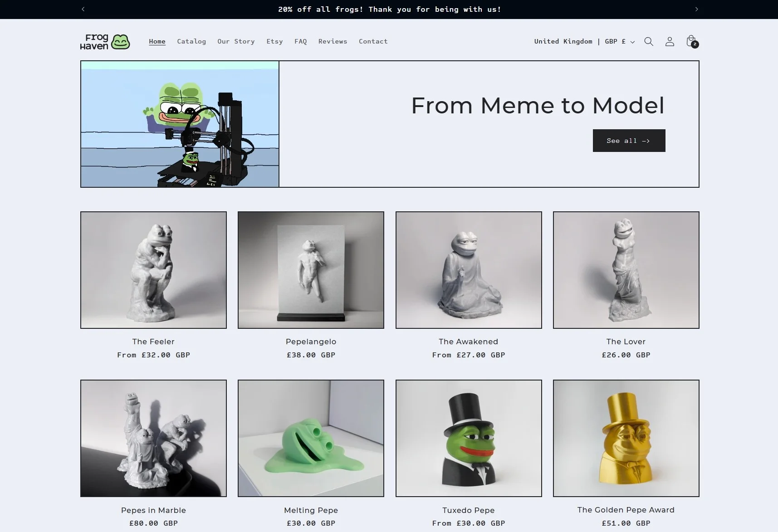Screen dimensions: 778x532
Task: Open the Etsy menu link
Action: click(x=274, y=41)
